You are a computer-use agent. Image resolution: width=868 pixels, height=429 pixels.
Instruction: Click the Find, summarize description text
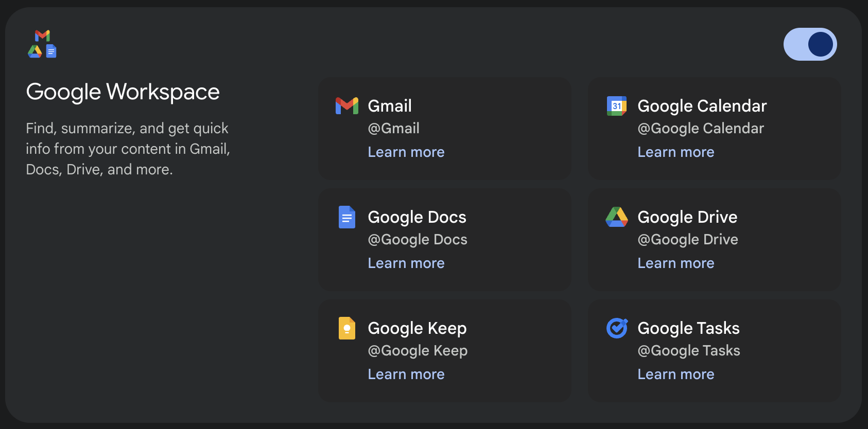pyautogui.click(x=128, y=149)
